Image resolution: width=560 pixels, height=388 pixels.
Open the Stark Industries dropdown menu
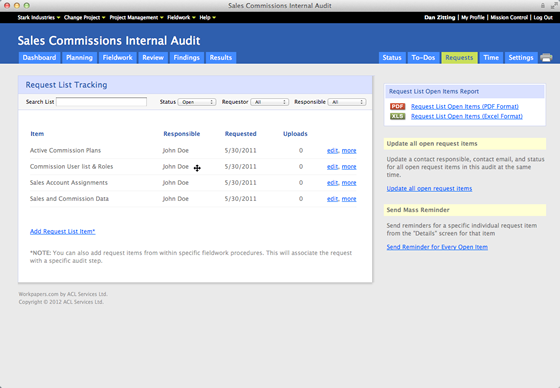(39, 18)
